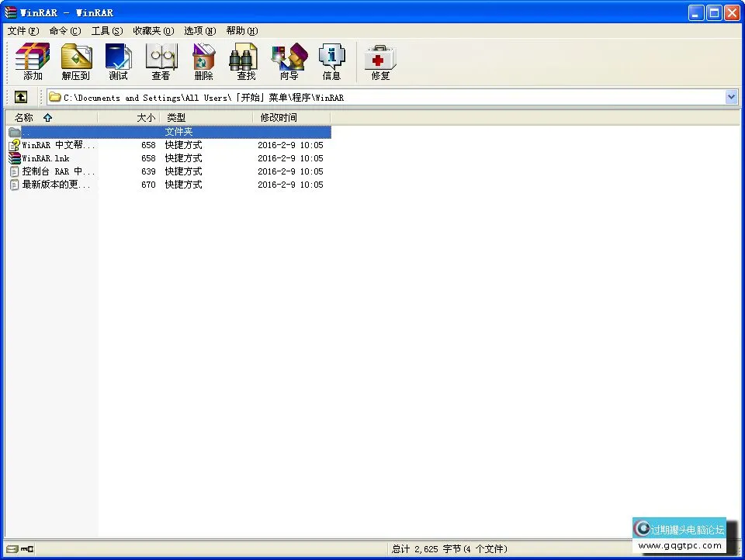The width and height of the screenshot is (745, 560).
Task: Select the 解压到 (Extract To) icon
Action: pyautogui.click(x=75, y=60)
